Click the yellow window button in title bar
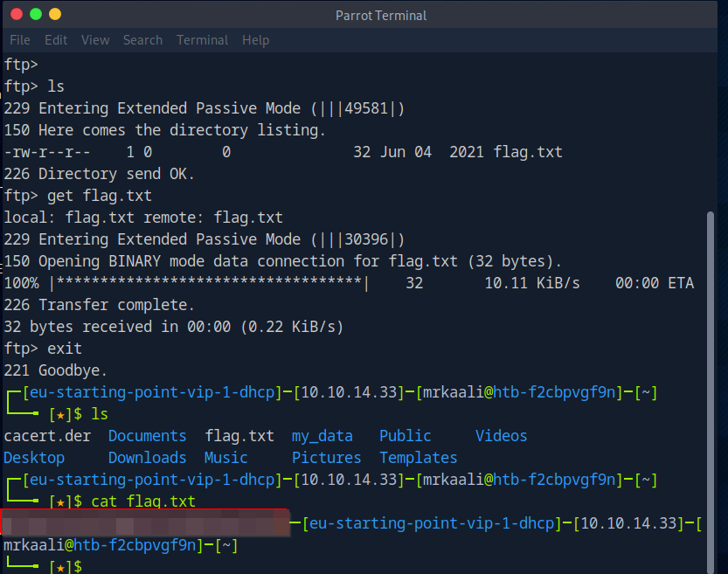 (55, 14)
